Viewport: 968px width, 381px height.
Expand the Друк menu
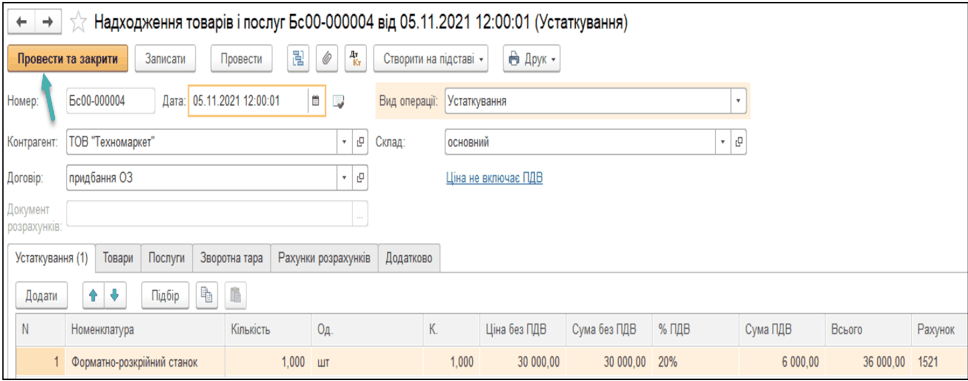[x=531, y=59]
